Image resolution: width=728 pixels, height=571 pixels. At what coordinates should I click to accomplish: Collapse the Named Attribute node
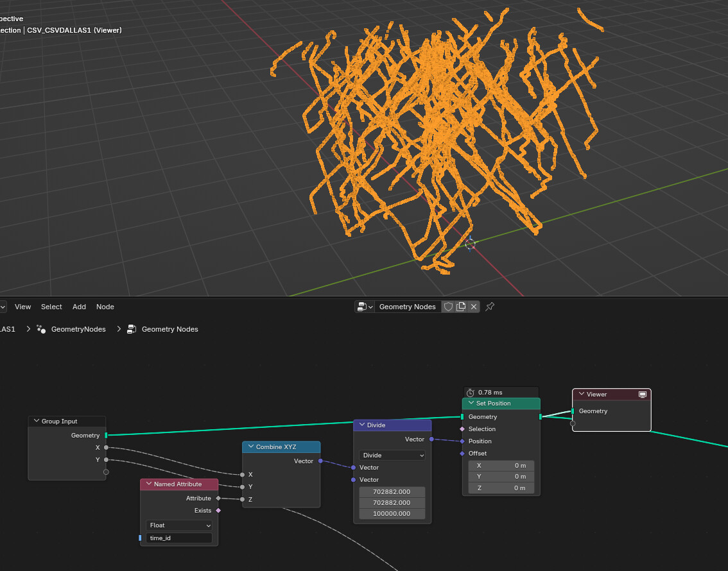click(148, 484)
